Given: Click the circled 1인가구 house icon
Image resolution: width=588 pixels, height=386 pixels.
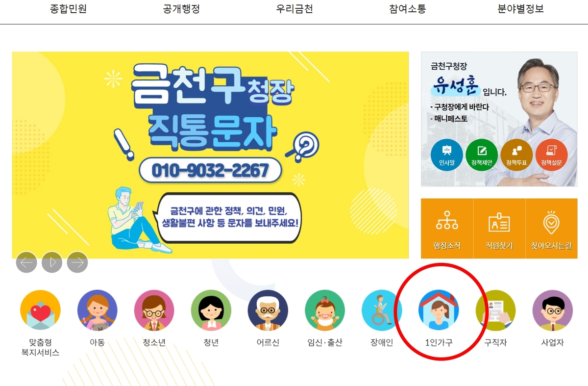Looking at the screenshot, I should [x=439, y=310].
